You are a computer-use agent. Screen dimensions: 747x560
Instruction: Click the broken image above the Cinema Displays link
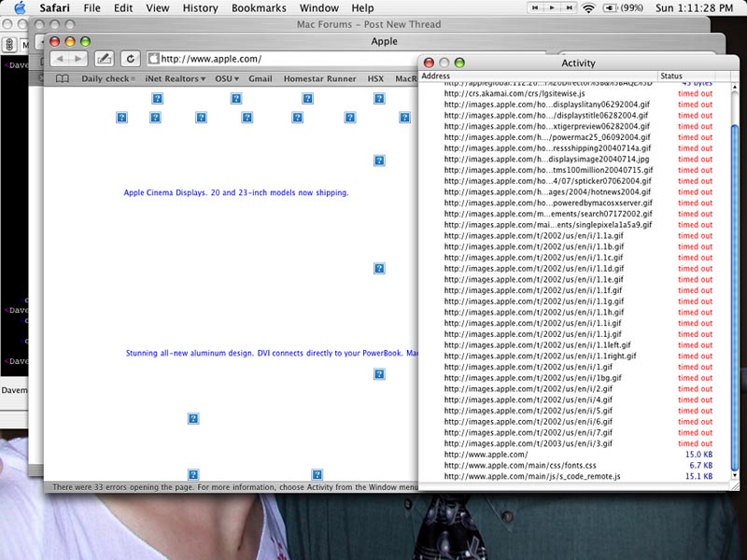click(x=379, y=161)
